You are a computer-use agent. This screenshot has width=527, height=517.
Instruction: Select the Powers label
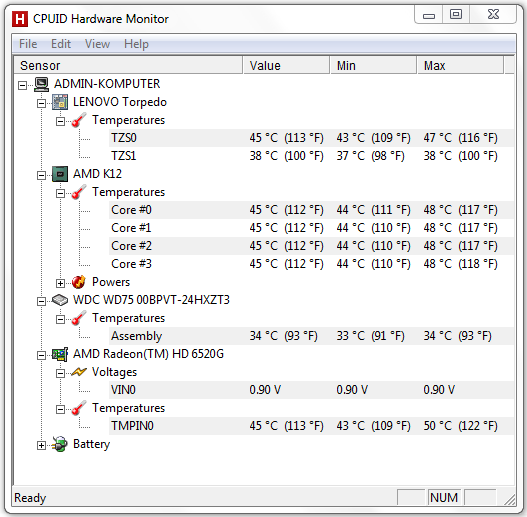(x=111, y=282)
